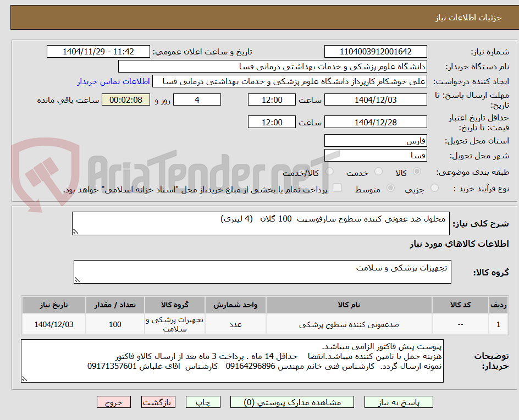Image resolution: width=519 pixels, height=420 pixels.
Task: Click the تعداد / مقدار column header
Action: pos(115,305)
